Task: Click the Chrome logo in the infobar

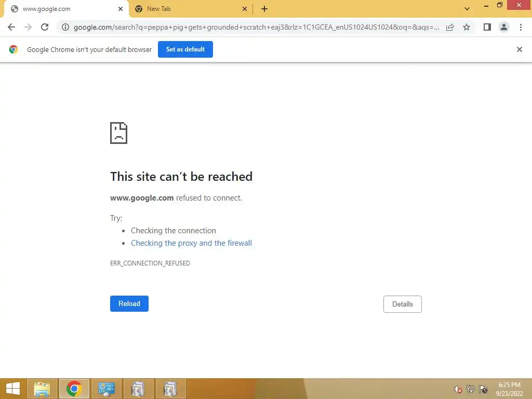Action: (x=13, y=49)
